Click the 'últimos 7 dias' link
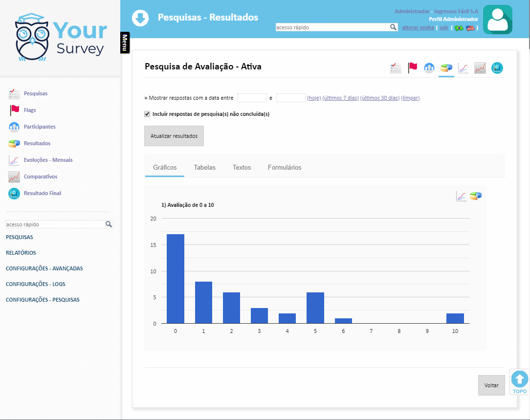This screenshot has height=420, width=530. click(340, 98)
